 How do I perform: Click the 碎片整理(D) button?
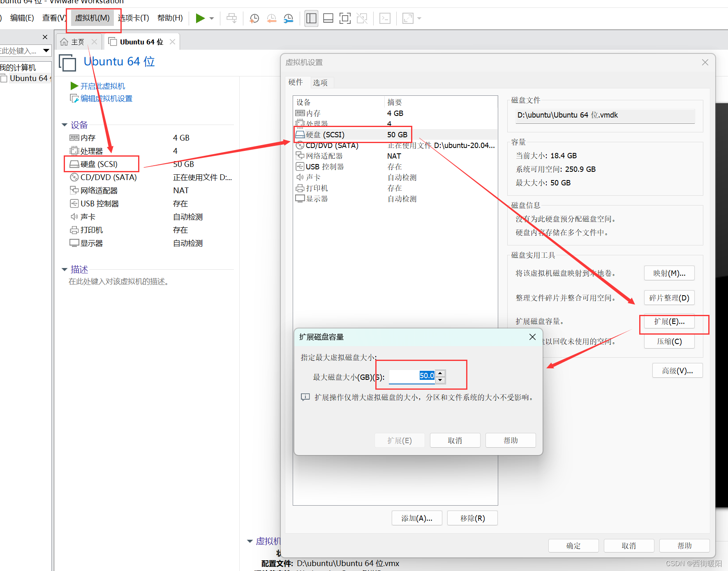(669, 298)
